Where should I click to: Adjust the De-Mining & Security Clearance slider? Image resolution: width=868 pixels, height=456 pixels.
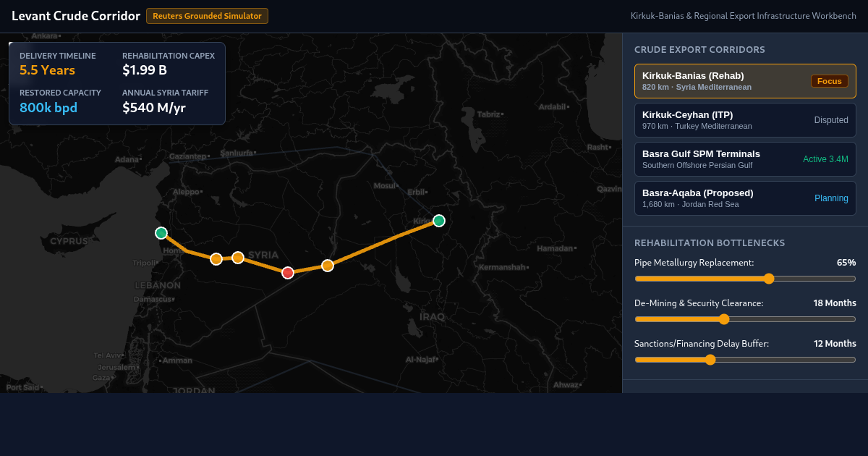745,319
